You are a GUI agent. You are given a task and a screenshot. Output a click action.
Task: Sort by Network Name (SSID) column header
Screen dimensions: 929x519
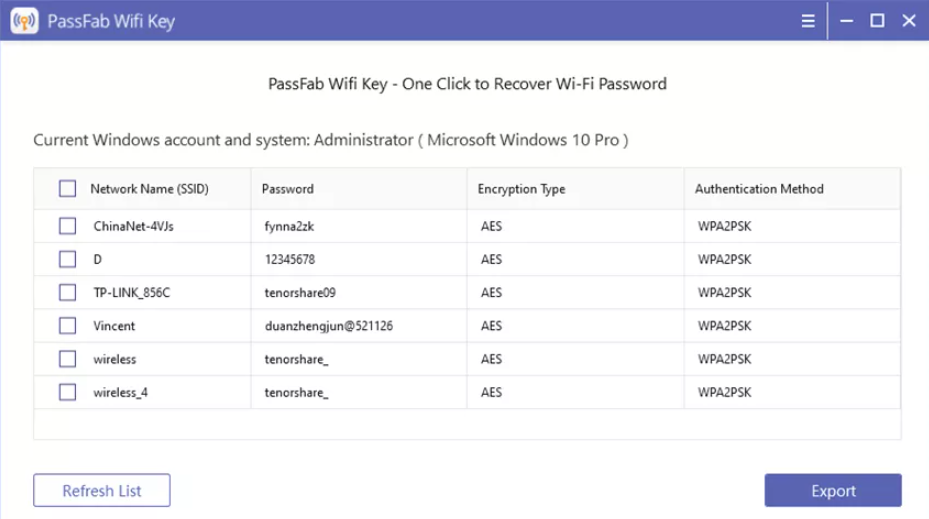tap(149, 189)
